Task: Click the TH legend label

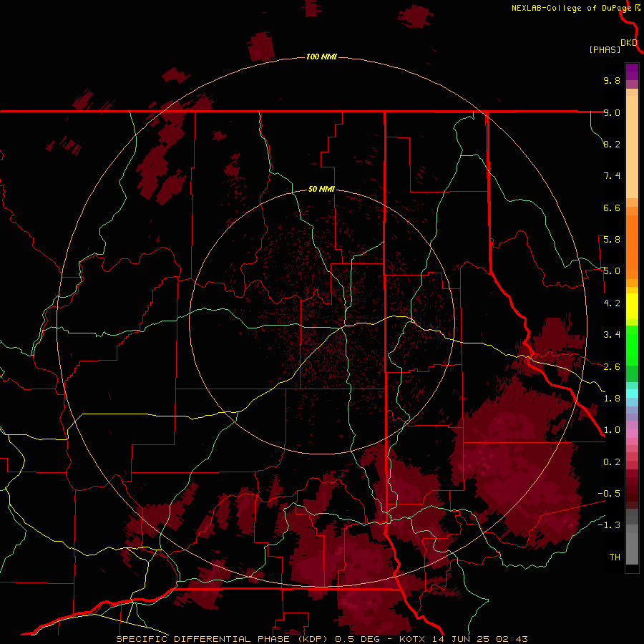Action: [x=615, y=557]
